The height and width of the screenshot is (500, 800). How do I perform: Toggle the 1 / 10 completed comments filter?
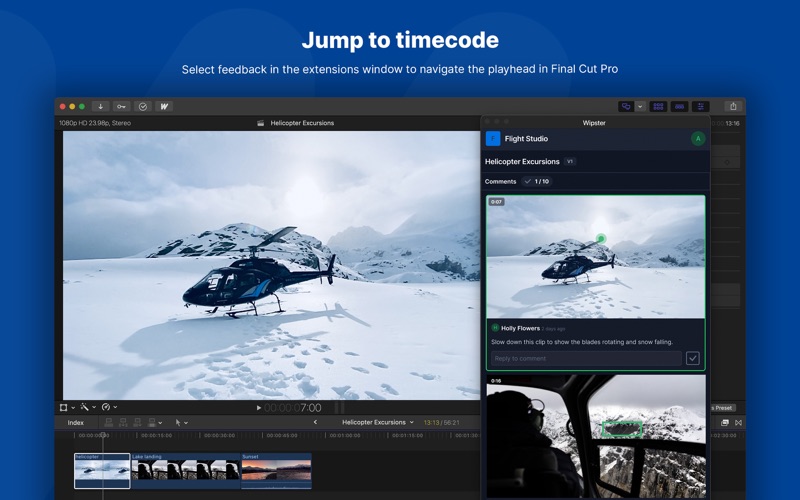click(537, 182)
